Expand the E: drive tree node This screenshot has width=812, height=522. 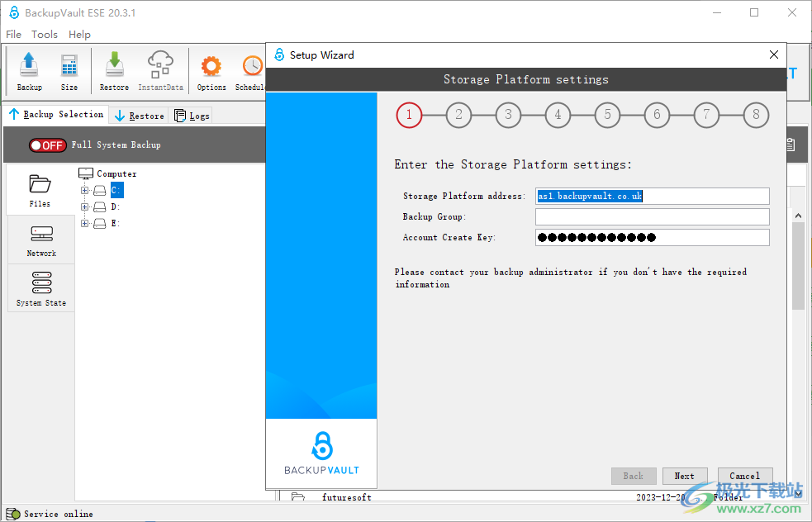click(x=84, y=224)
